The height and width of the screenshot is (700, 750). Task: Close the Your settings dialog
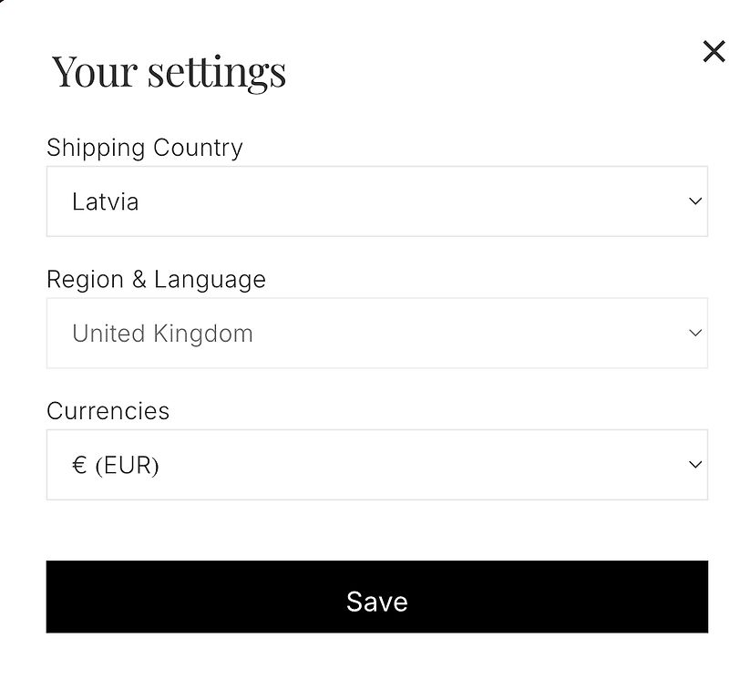(714, 52)
